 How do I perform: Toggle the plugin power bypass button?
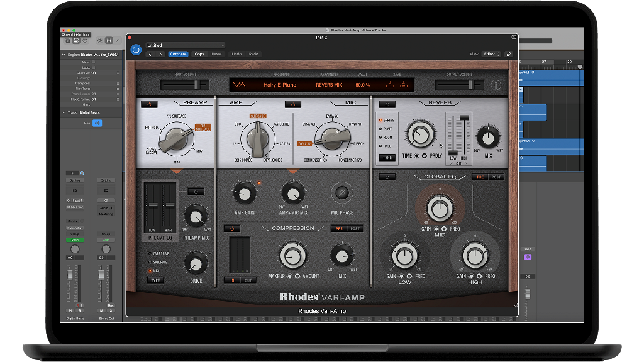136,50
